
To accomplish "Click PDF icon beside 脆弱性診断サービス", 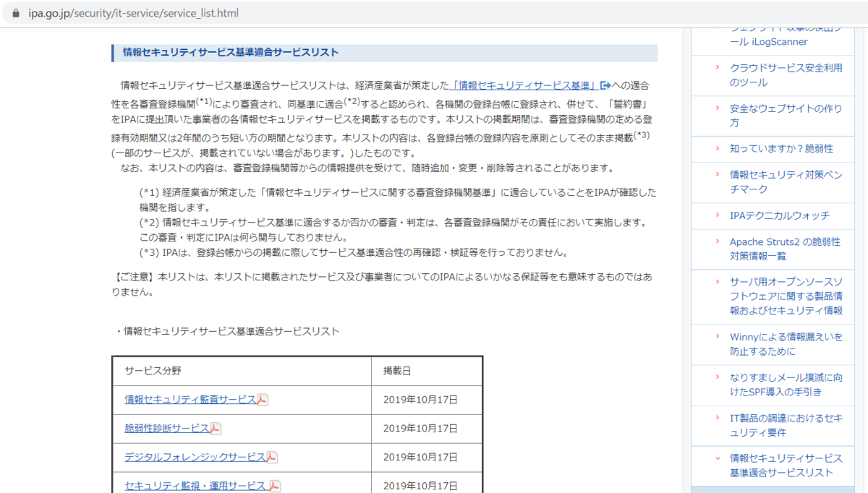I will pyautogui.click(x=216, y=429).
